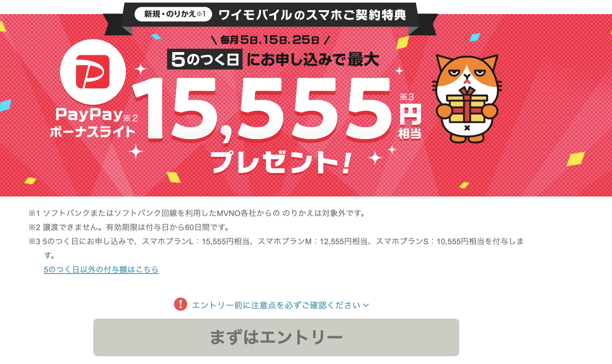Viewport: 612px width, 364px height.
Task: Open the 5のつく日以外の付与額はこちら link
Action: (101, 269)
